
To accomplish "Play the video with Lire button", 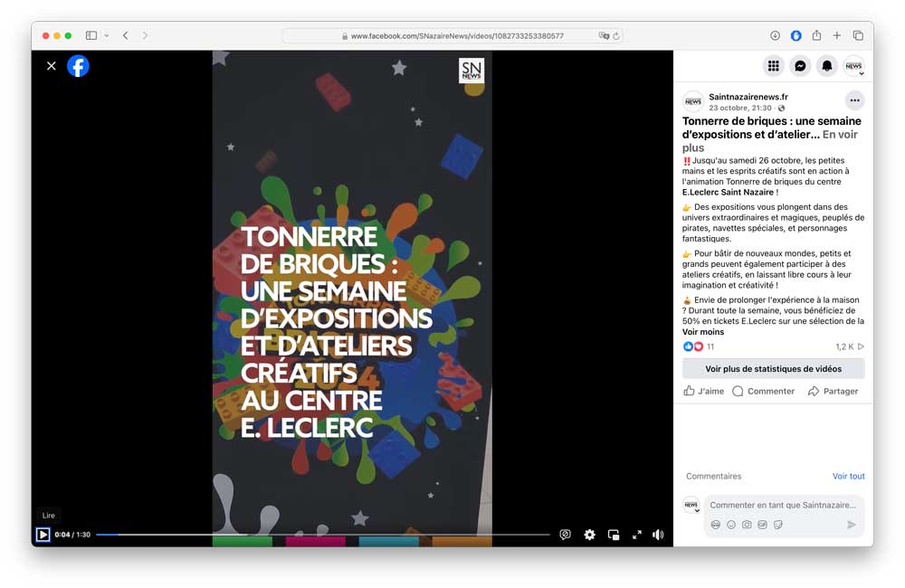I will (43, 535).
